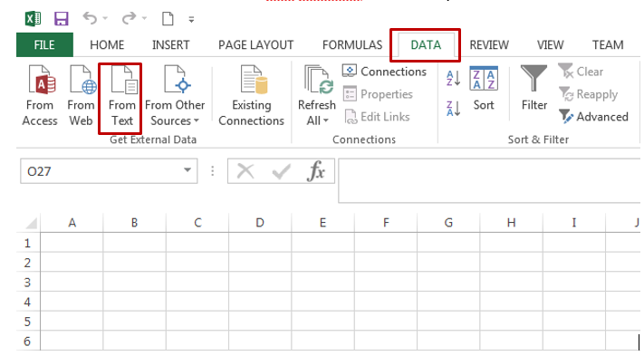Click the Insert Function fx button
The image size is (644, 356).
[x=315, y=171]
